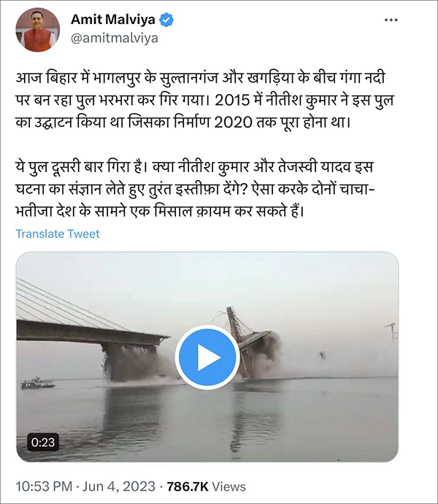Click the 10:53 PM timestamp

coord(44,486)
